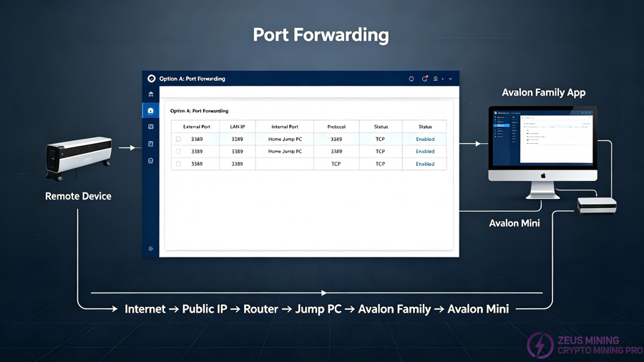Open the document icon in the sidebar
Screen dimensions: 644x362
(151, 144)
